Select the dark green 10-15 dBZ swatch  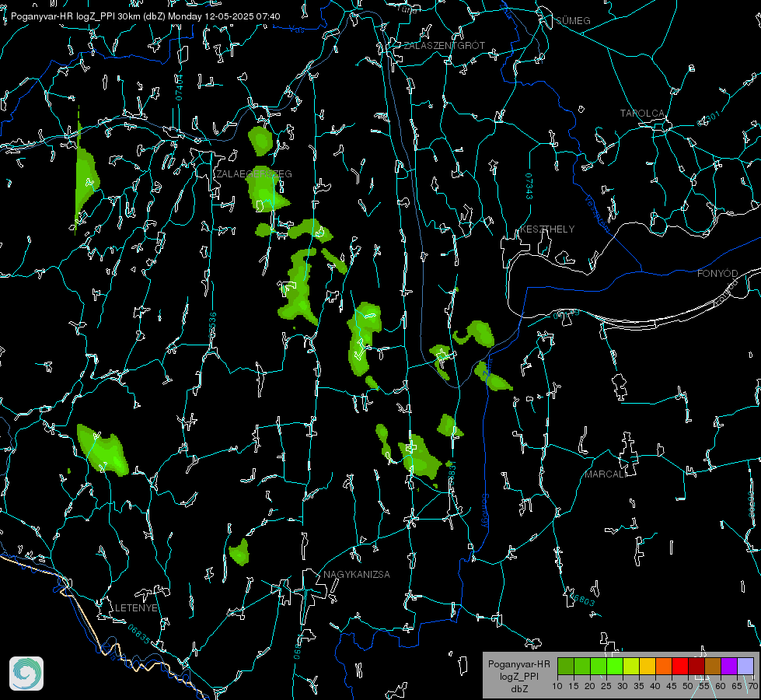pos(566,667)
